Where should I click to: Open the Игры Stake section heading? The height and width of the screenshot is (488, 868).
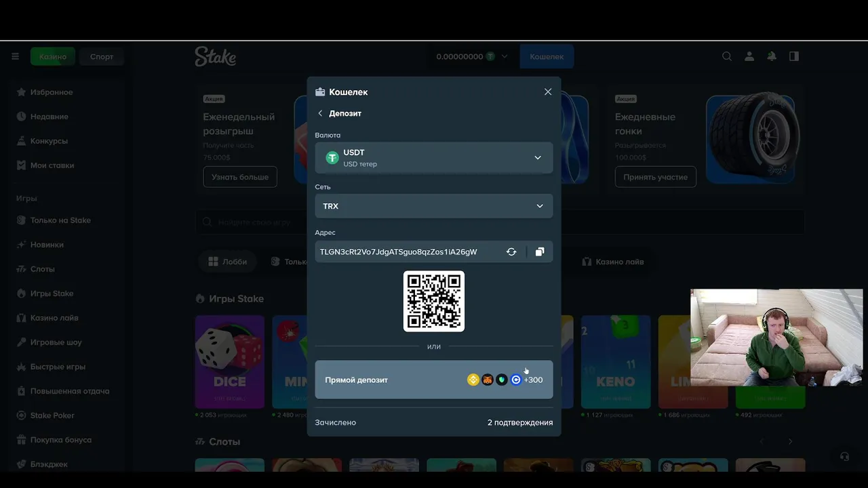(229, 299)
